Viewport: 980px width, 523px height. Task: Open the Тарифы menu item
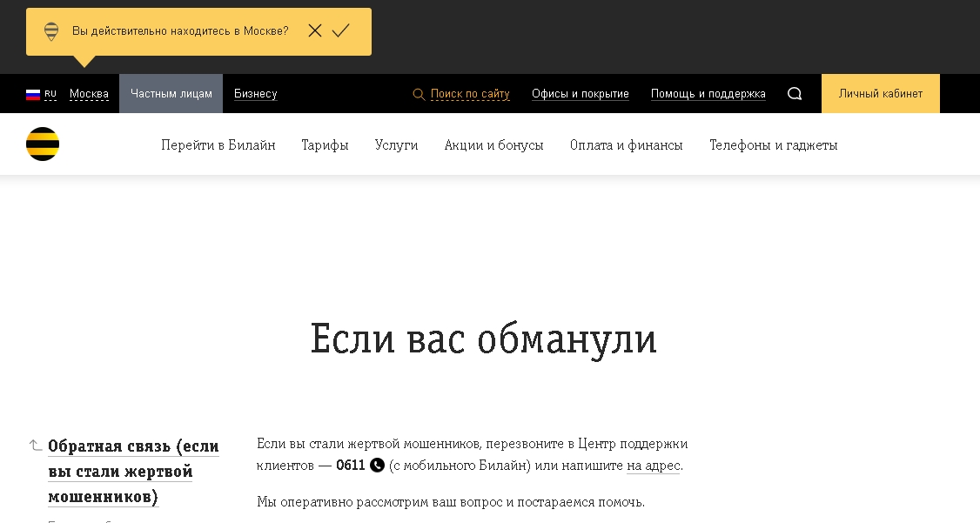(325, 145)
